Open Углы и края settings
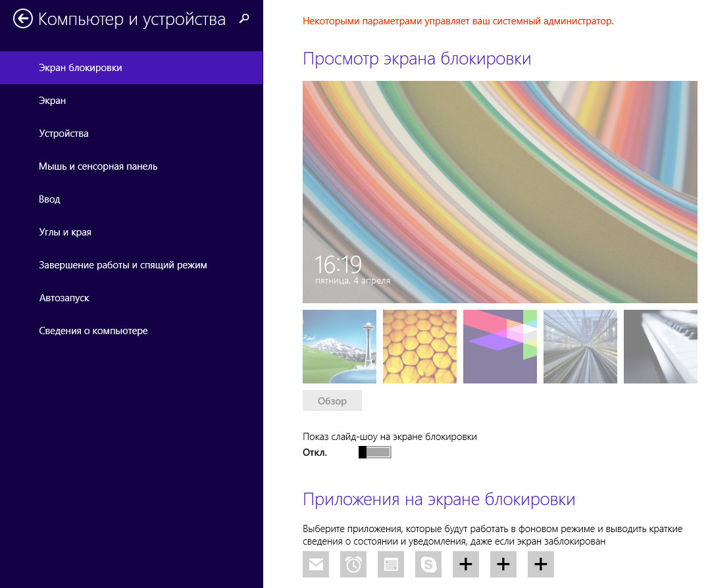The image size is (710, 588). click(65, 232)
